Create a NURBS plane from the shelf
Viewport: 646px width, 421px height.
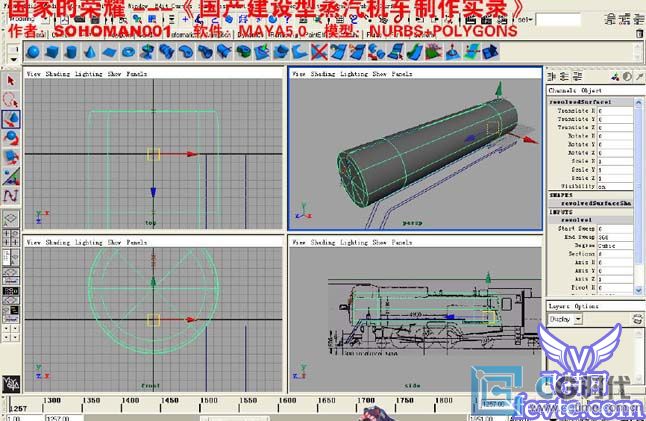tap(110, 52)
